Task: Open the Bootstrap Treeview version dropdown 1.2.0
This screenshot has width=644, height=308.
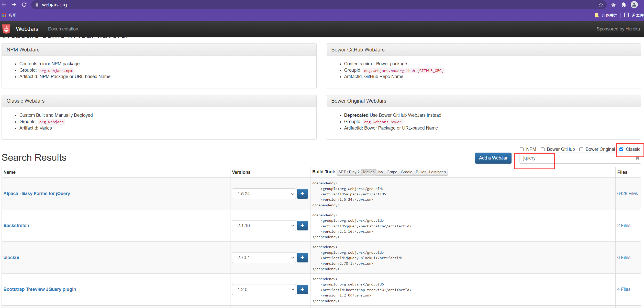Action: pos(264,289)
